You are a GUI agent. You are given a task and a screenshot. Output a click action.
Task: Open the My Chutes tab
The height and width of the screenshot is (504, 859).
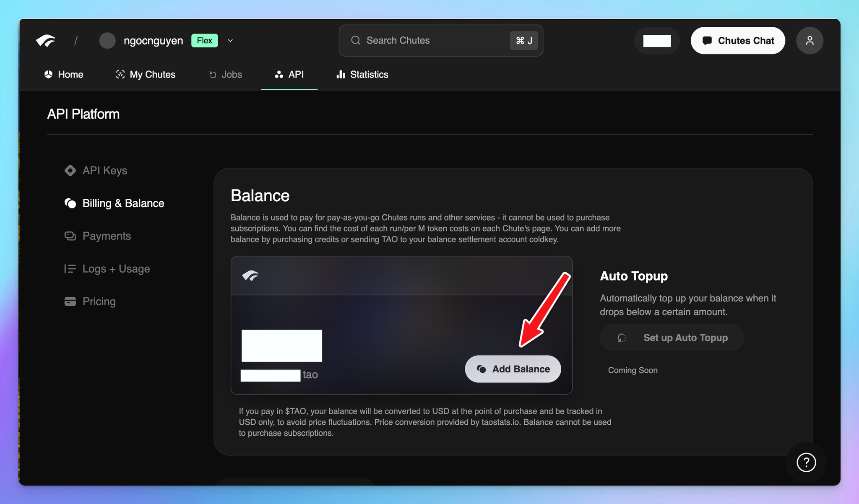coord(146,75)
